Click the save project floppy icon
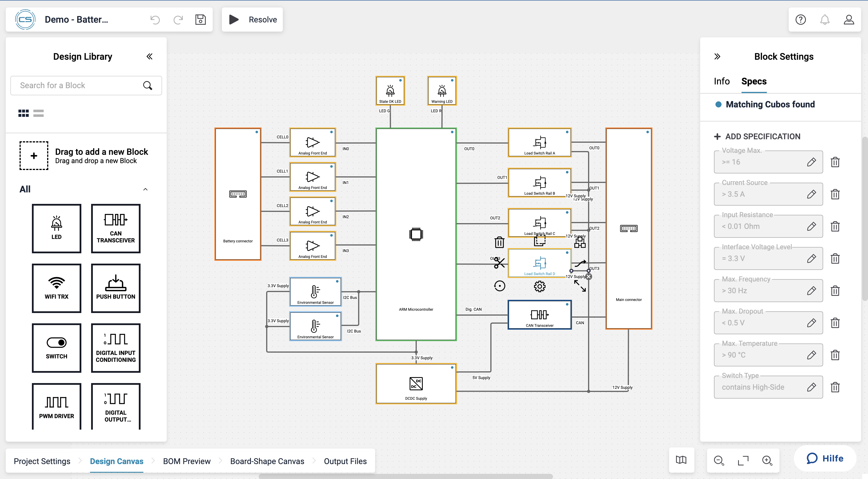This screenshot has height=479, width=868. (201, 20)
